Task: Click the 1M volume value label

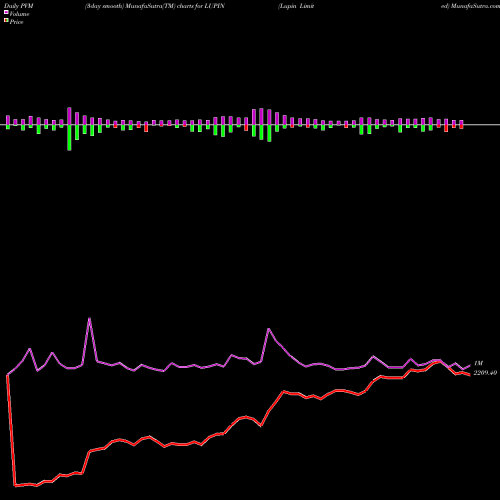Action: [x=478, y=363]
